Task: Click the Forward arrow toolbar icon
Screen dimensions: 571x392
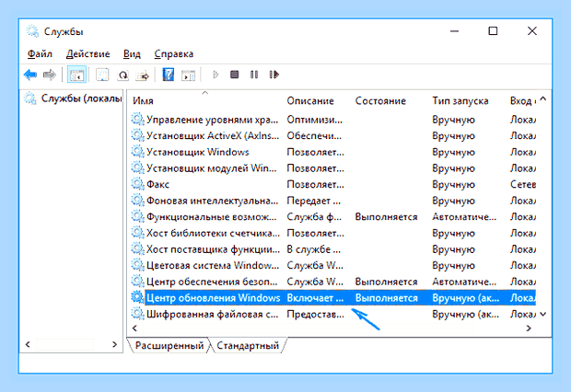Action: (x=49, y=75)
